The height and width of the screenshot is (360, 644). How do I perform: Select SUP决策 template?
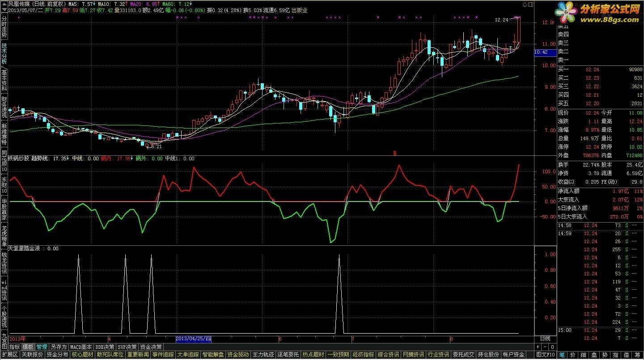coord(127,347)
